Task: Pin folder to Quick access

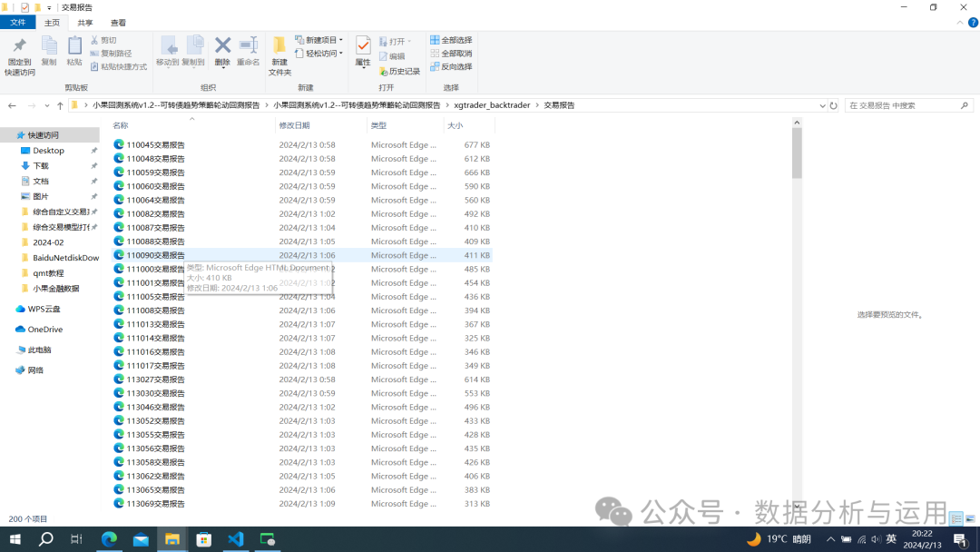Action: coord(19,56)
